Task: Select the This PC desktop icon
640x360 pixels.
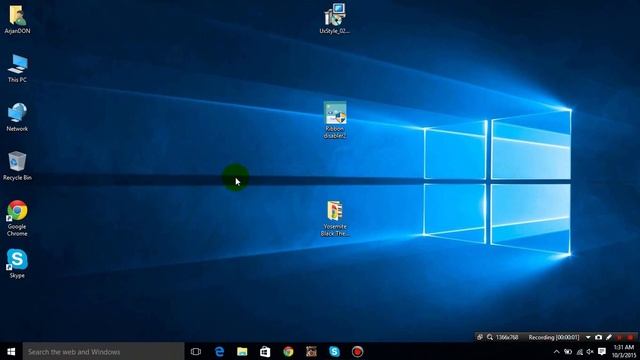Action: (x=17, y=68)
